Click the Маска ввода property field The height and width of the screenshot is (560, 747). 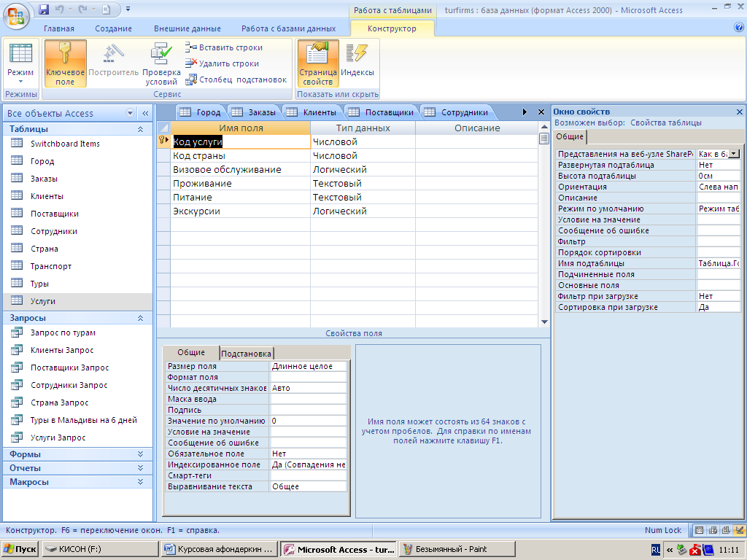(x=309, y=399)
